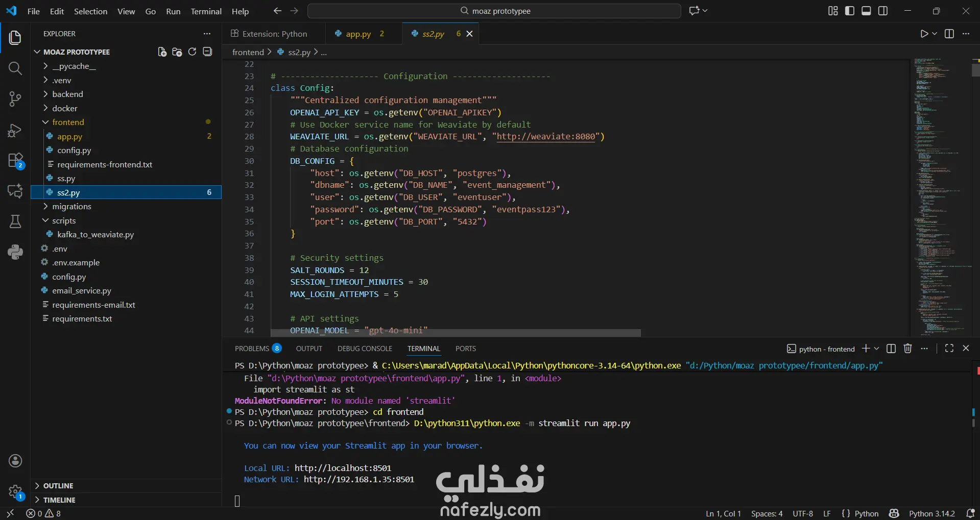This screenshot has width=980, height=520.
Task: Switch to the DEBUG CONSOLE tab
Action: click(x=365, y=349)
